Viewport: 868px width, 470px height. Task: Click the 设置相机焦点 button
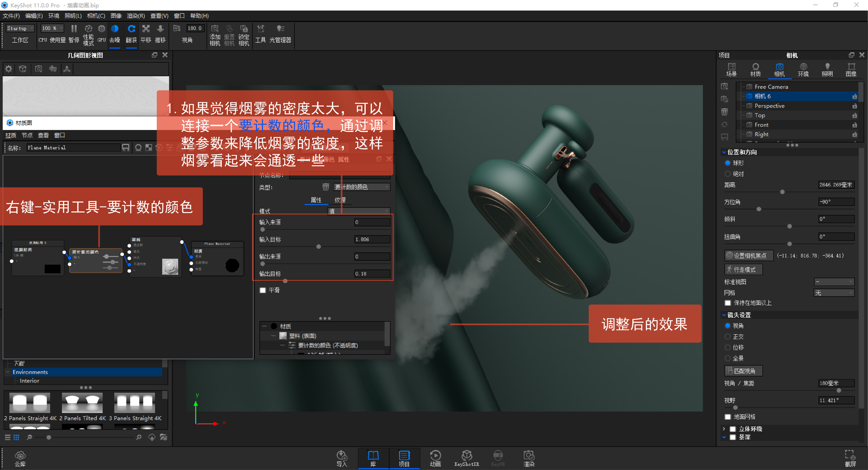[748, 255]
